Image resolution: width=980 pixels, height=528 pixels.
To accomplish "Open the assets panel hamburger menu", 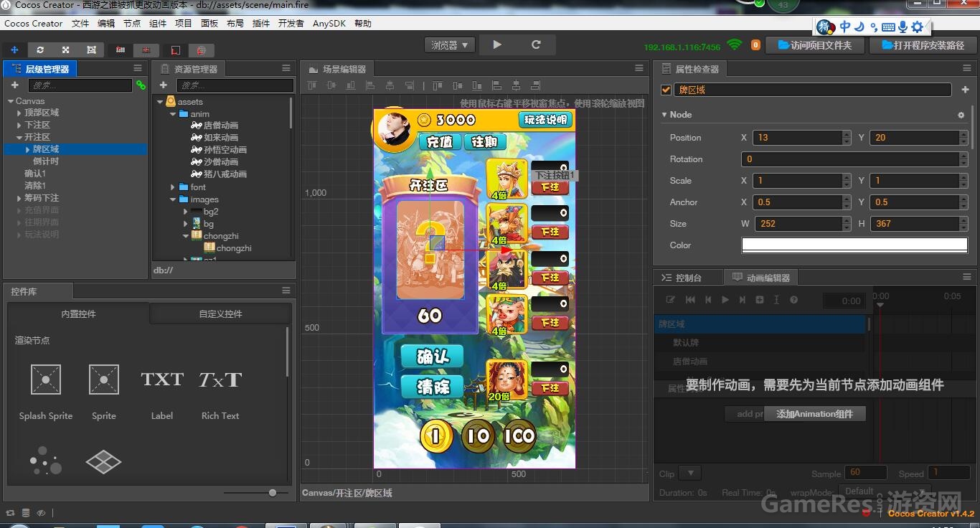I will pyautogui.click(x=286, y=68).
